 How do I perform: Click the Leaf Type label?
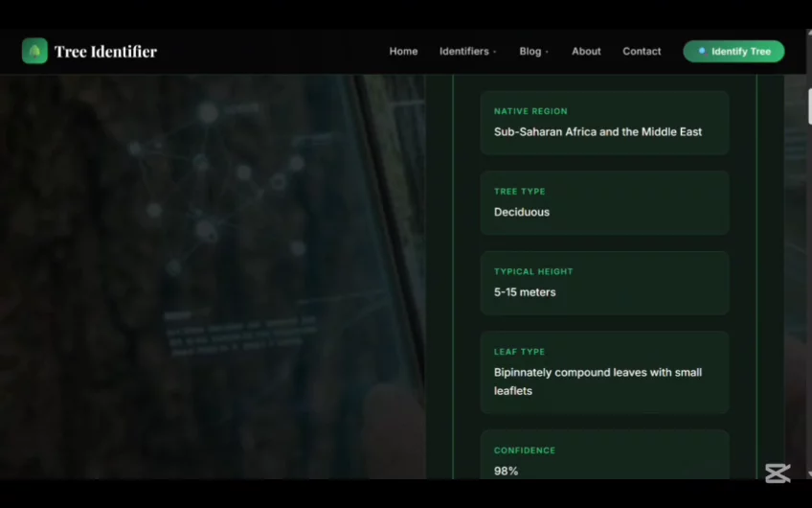(x=519, y=352)
